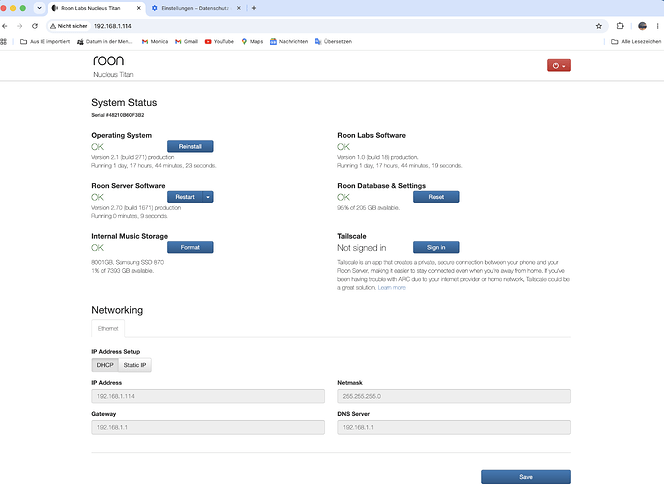
Task: Open the Tailscale Learn more link
Action: [x=391, y=288]
